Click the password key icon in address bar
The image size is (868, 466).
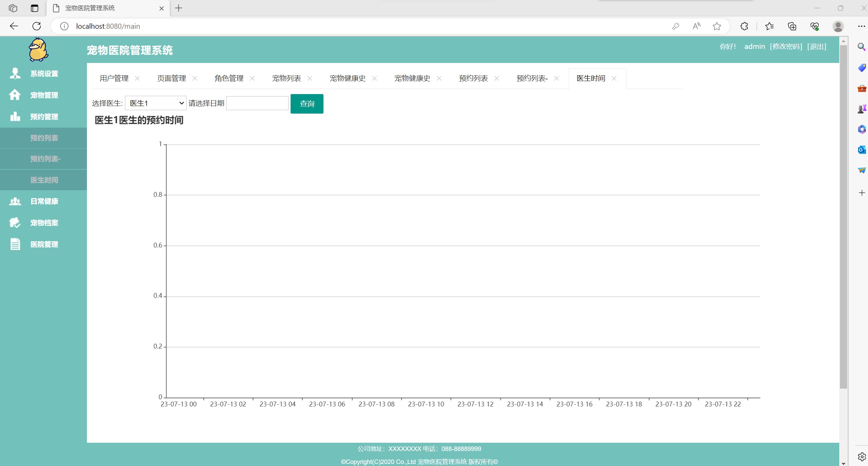coord(676,26)
